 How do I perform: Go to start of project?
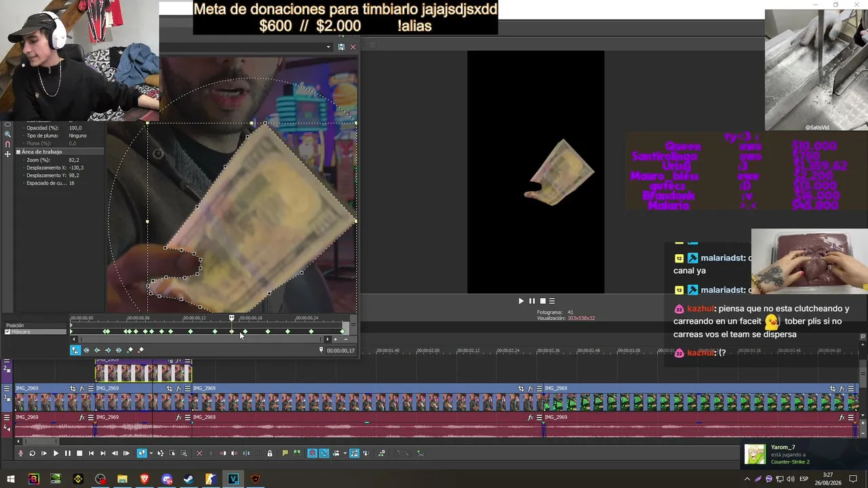coord(92,453)
